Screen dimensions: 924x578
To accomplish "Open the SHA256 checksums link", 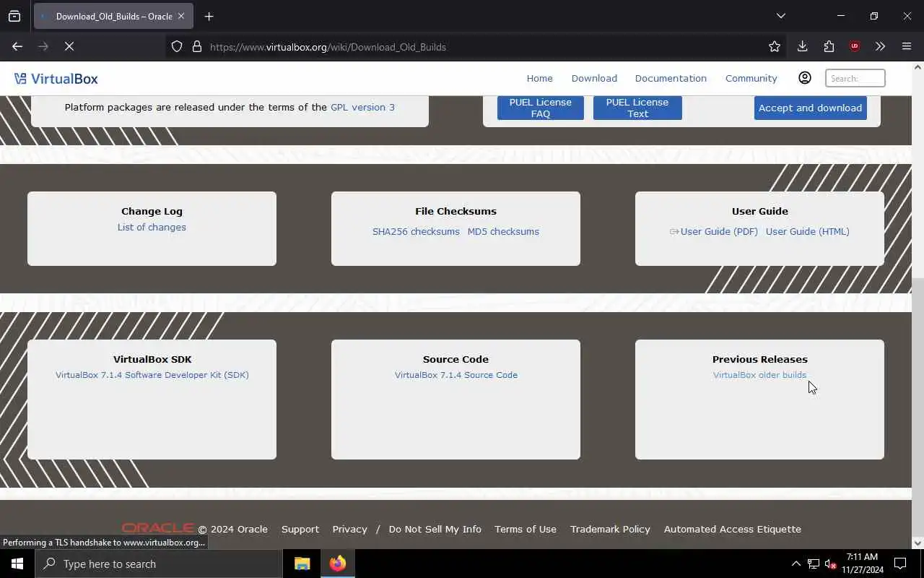I will pos(416,231).
